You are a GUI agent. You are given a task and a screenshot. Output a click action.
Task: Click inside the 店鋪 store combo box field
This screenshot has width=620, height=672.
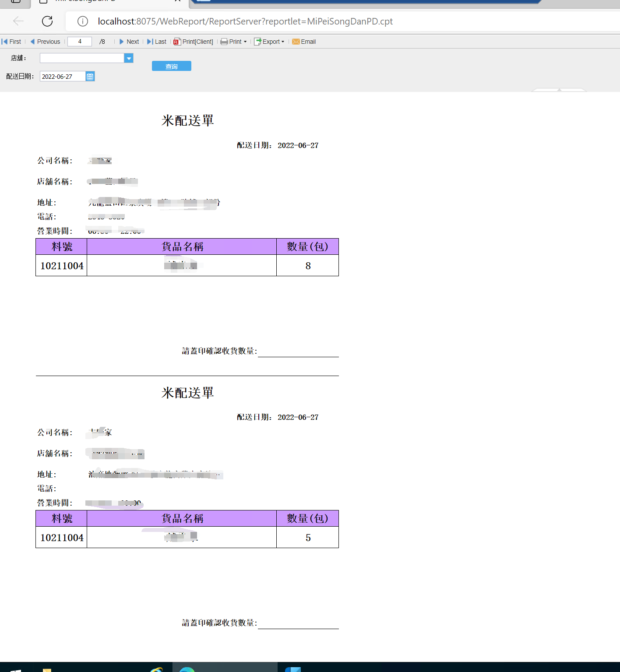[x=82, y=58]
